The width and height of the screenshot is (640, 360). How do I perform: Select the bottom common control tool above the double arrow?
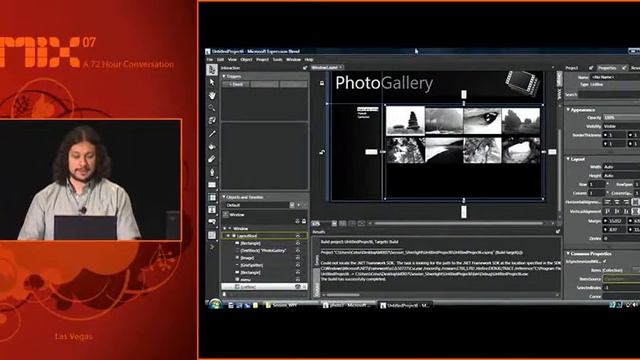click(x=212, y=235)
